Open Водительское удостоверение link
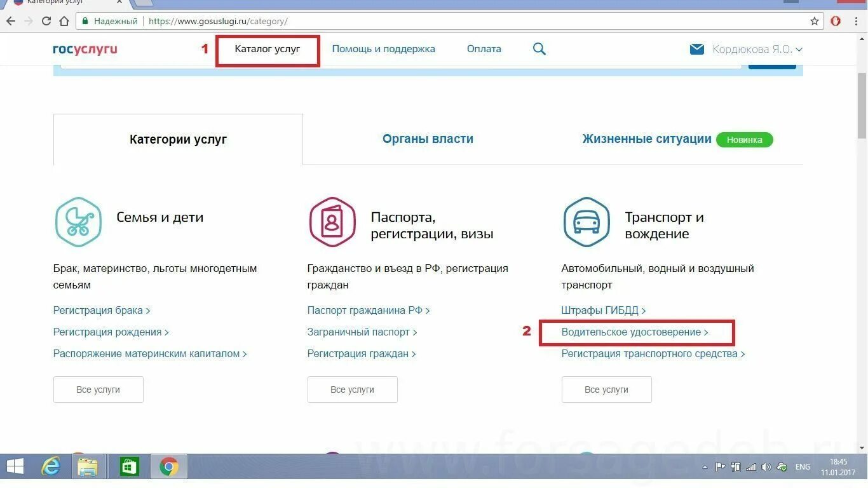This screenshot has width=868, height=488. (x=635, y=332)
